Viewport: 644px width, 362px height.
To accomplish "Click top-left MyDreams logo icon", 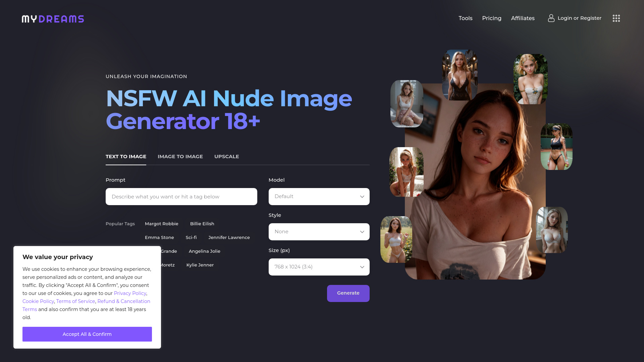I will click(x=53, y=18).
